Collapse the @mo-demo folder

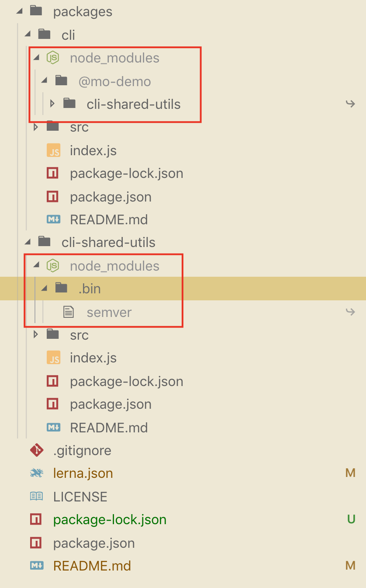coord(44,81)
